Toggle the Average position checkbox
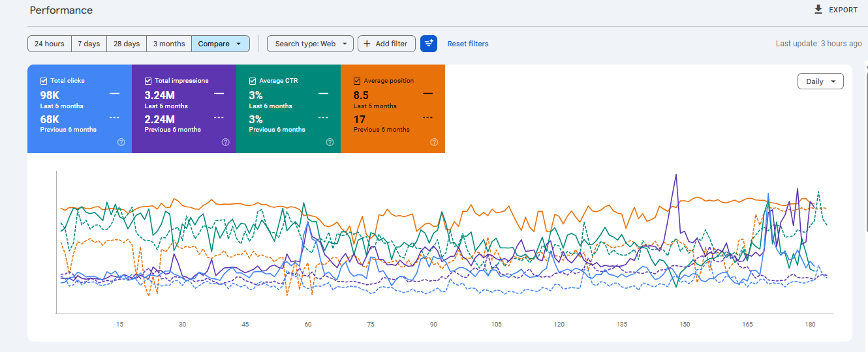This screenshot has width=868, height=352. [x=357, y=81]
